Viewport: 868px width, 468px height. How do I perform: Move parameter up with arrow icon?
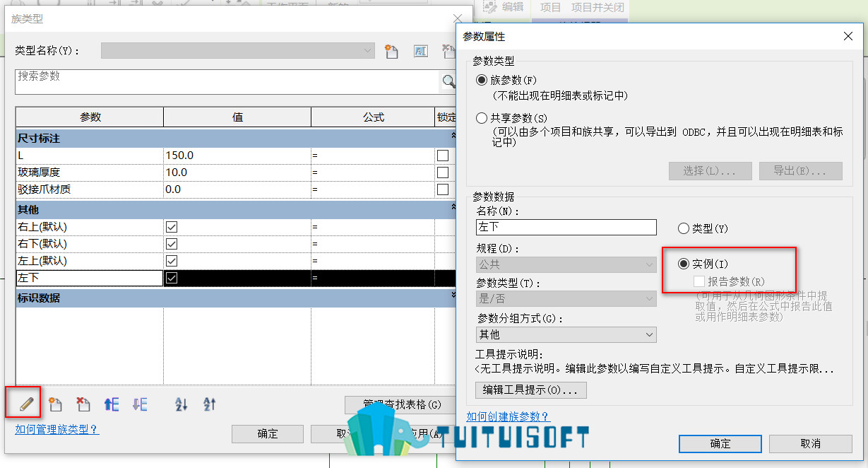(112, 404)
